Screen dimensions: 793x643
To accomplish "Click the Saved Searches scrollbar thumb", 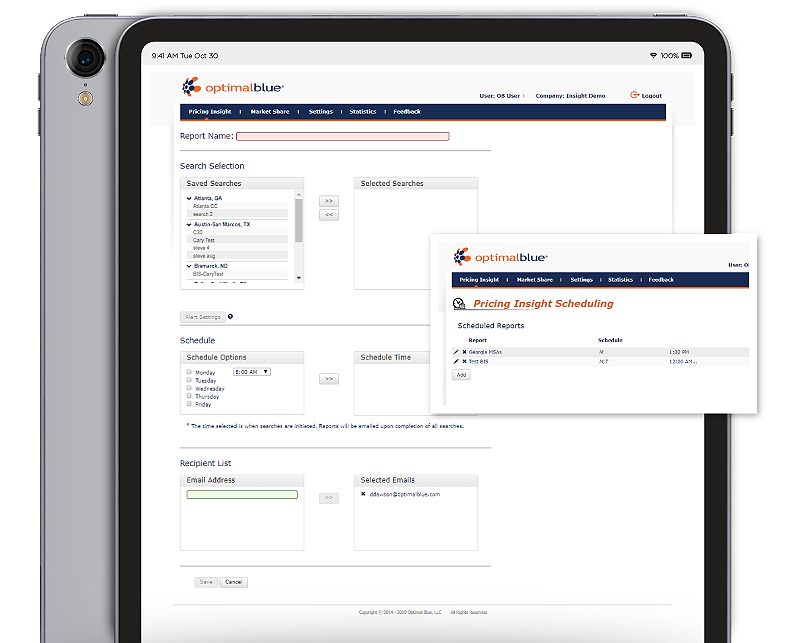I will tap(298, 220).
